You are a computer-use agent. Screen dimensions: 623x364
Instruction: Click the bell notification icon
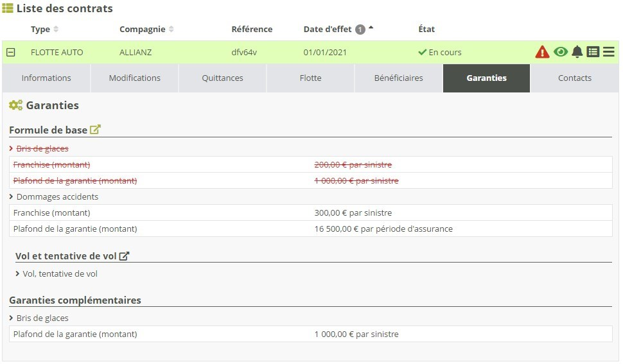(577, 52)
